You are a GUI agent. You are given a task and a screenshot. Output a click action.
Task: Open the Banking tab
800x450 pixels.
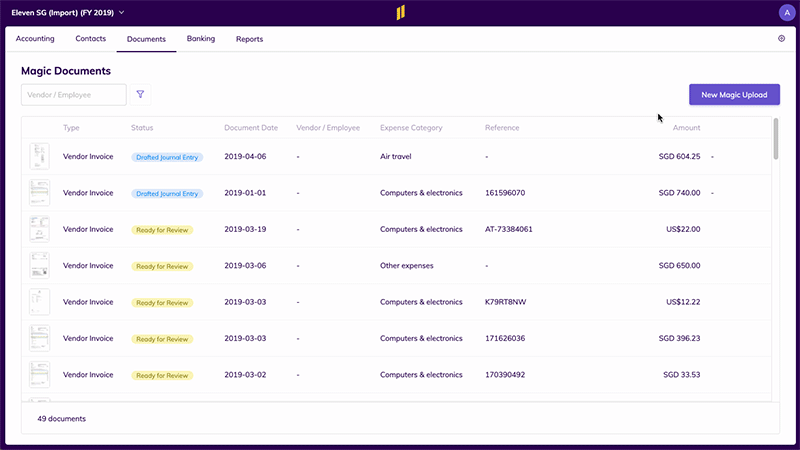click(200, 39)
